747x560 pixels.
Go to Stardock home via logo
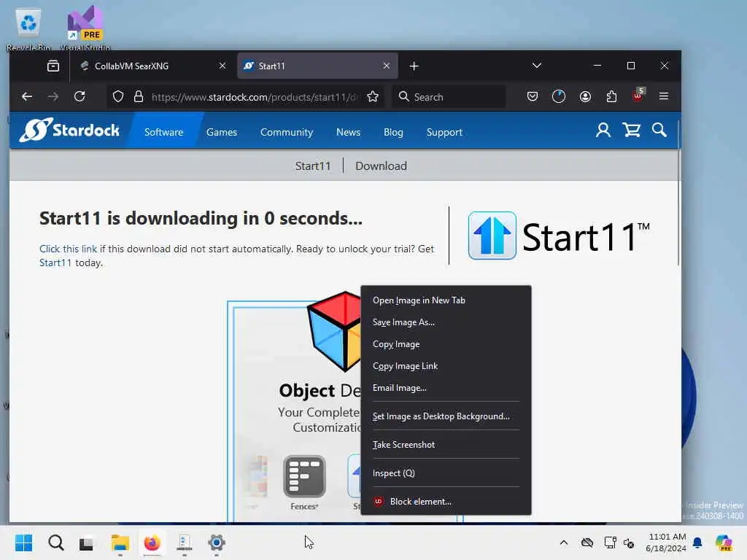coord(69,130)
